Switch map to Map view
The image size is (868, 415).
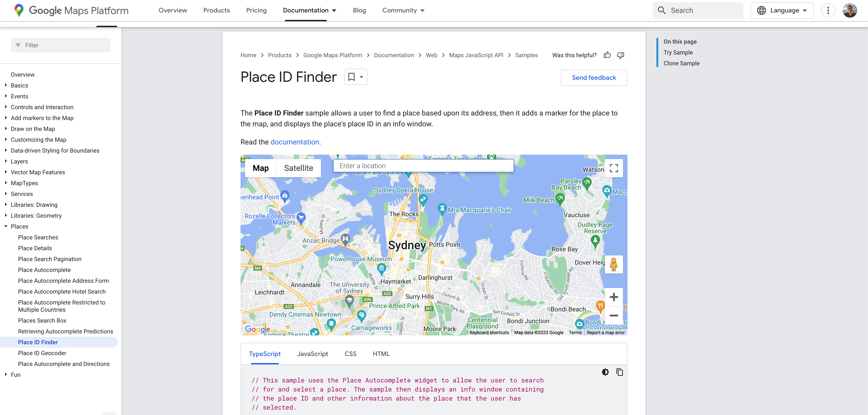point(260,168)
